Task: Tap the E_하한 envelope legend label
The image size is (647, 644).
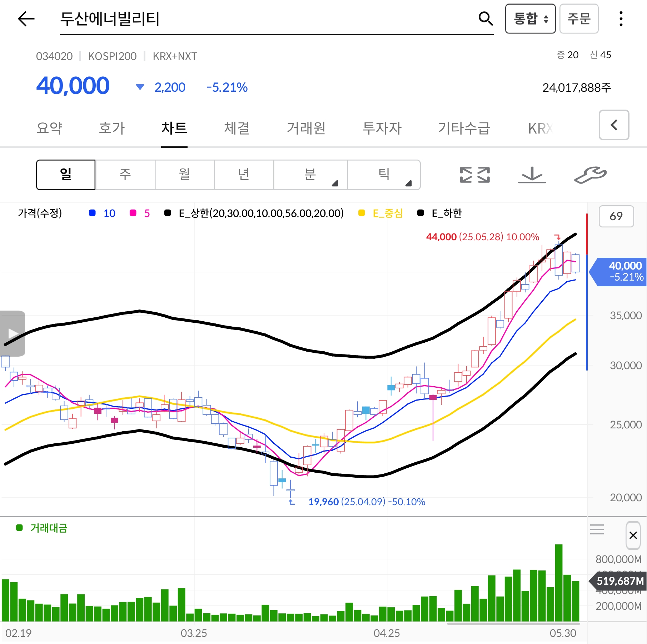Action: tap(447, 213)
